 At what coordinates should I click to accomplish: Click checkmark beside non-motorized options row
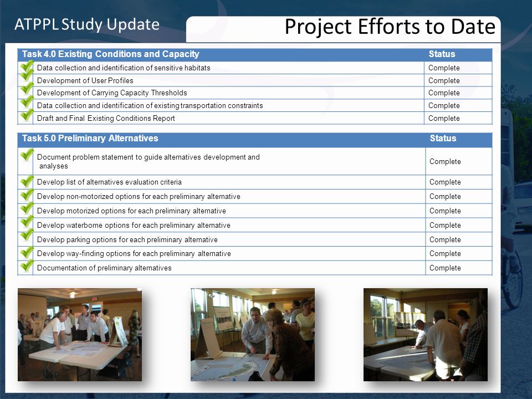coord(27,195)
